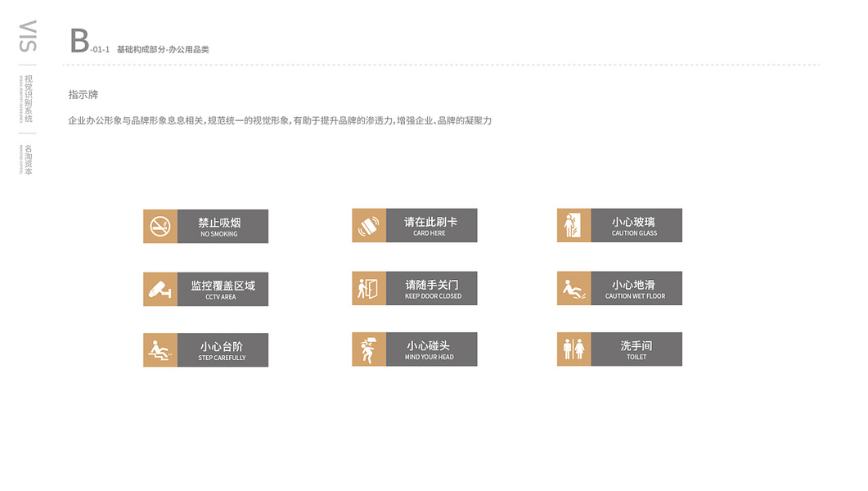868x491 pixels.
Task: Select the 洗手间 TOILET sign label
Action: (636, 349)
